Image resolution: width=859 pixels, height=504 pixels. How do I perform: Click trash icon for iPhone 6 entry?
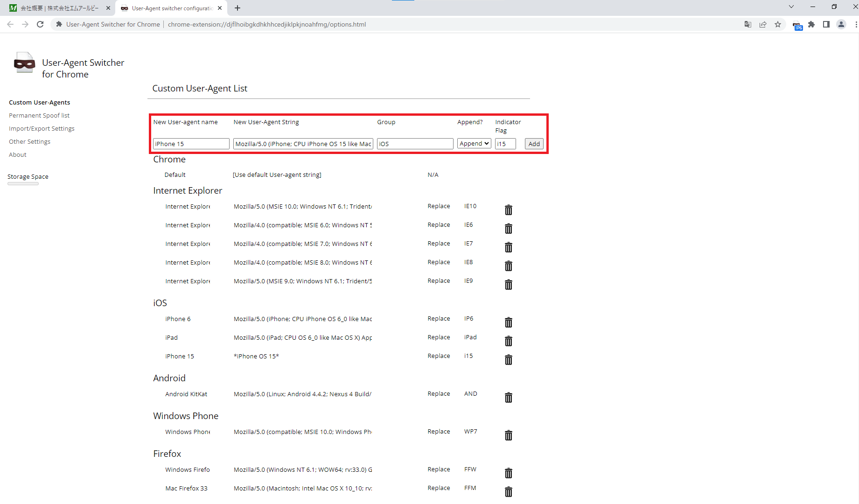click(x=509, y=322)
